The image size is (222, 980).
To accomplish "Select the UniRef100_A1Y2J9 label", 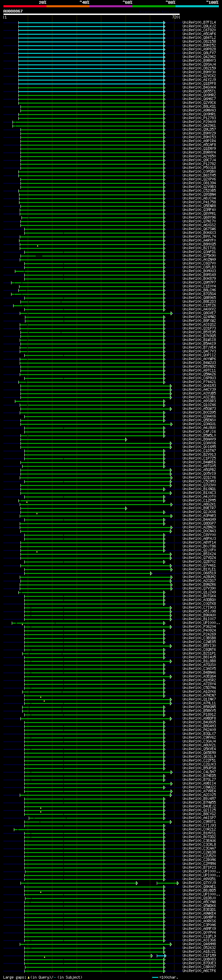I will 199,80.
